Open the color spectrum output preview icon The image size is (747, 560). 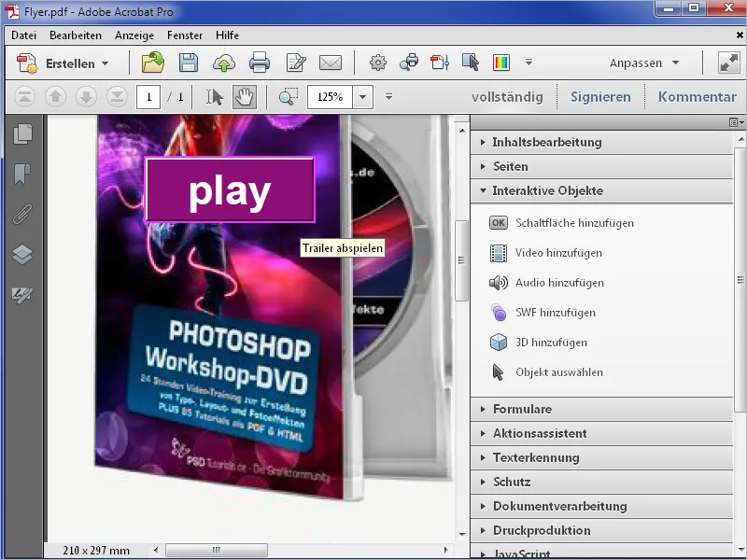coord(501,63)
